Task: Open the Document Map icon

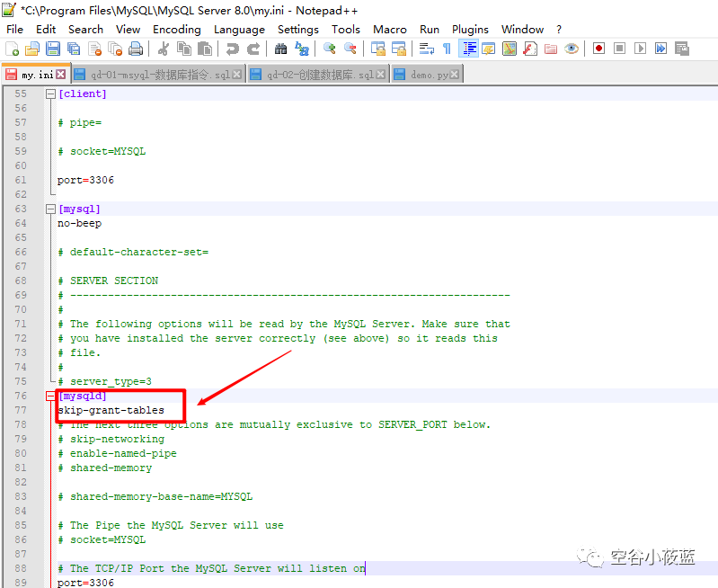Action: [x=510, y=49]
